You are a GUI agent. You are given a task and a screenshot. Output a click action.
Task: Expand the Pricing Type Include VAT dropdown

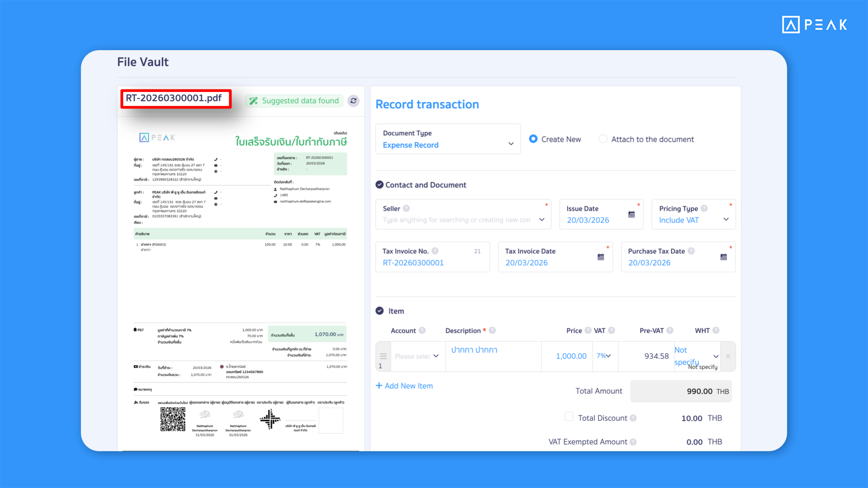click(x=726, y=220)
